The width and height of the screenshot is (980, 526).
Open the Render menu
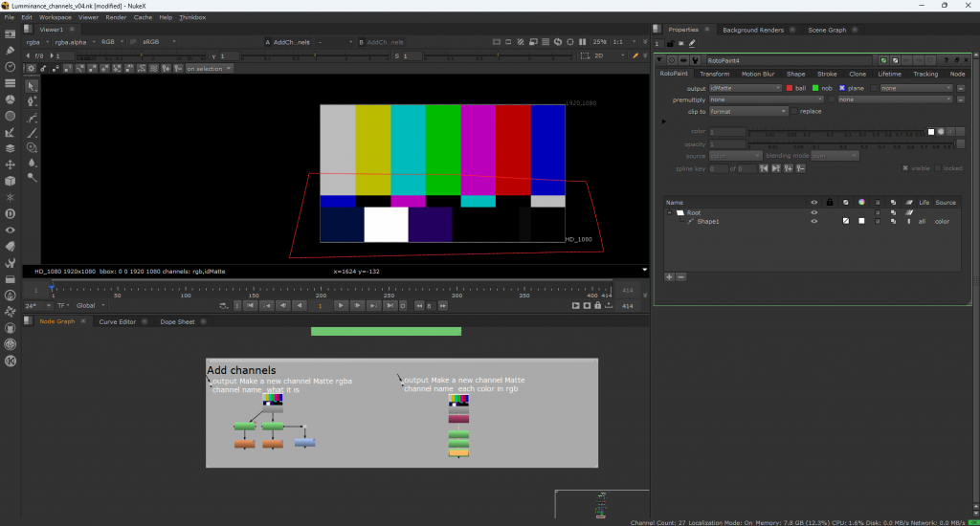pyautogui.click(x=116, y=17)
